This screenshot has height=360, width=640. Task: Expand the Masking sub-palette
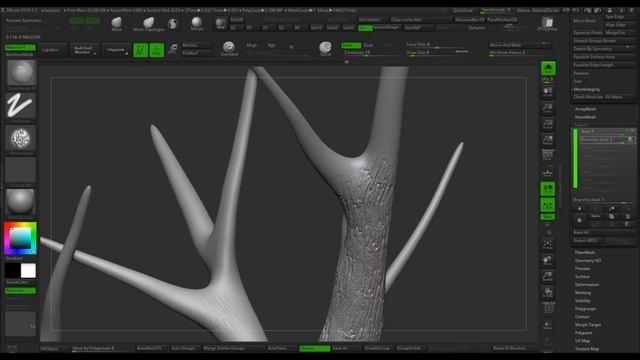click(583, 292)
